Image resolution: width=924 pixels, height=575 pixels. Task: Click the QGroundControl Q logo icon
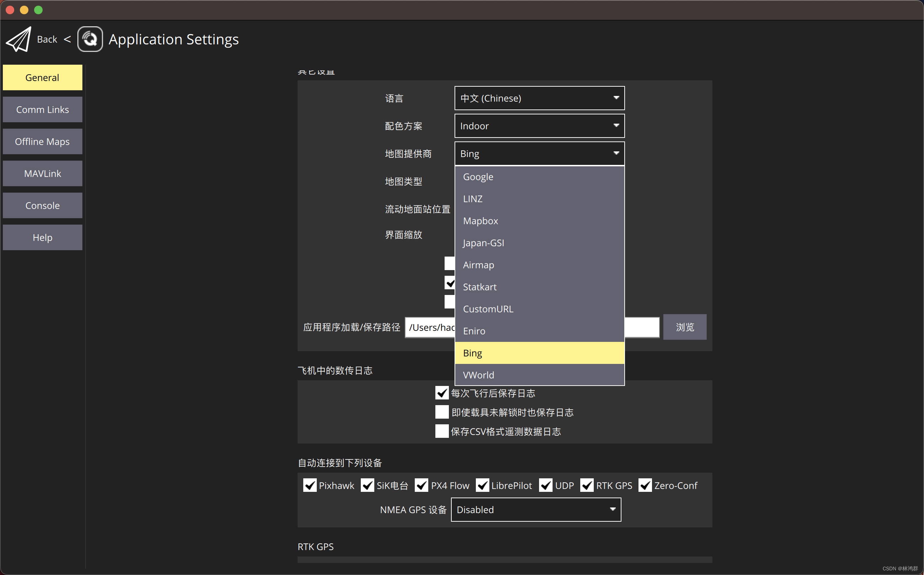90,39
